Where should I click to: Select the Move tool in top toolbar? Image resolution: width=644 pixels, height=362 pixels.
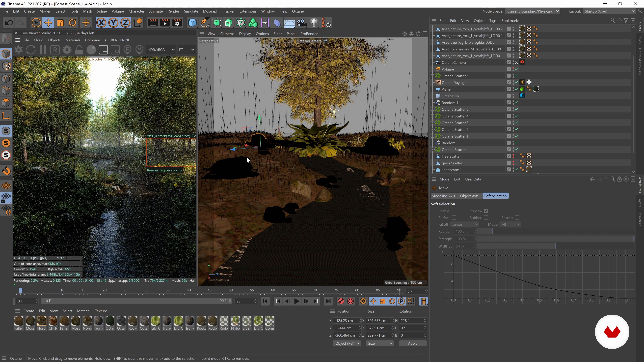(x=48, y=23)
